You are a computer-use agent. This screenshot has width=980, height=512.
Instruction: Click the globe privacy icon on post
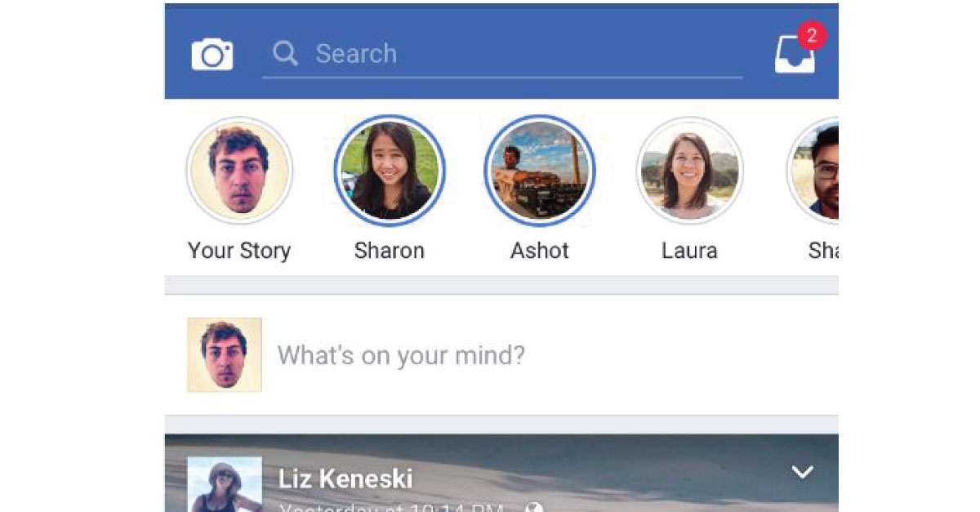coord(536,508)
